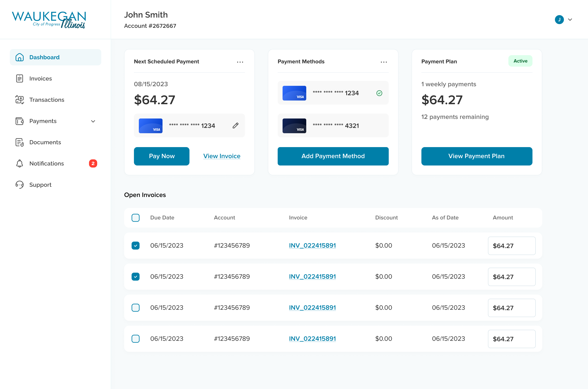This screenshot has width=588, height=389.
Task: Click the user avatar J icon
Action: pyautogui.click(x=559, y=20)
